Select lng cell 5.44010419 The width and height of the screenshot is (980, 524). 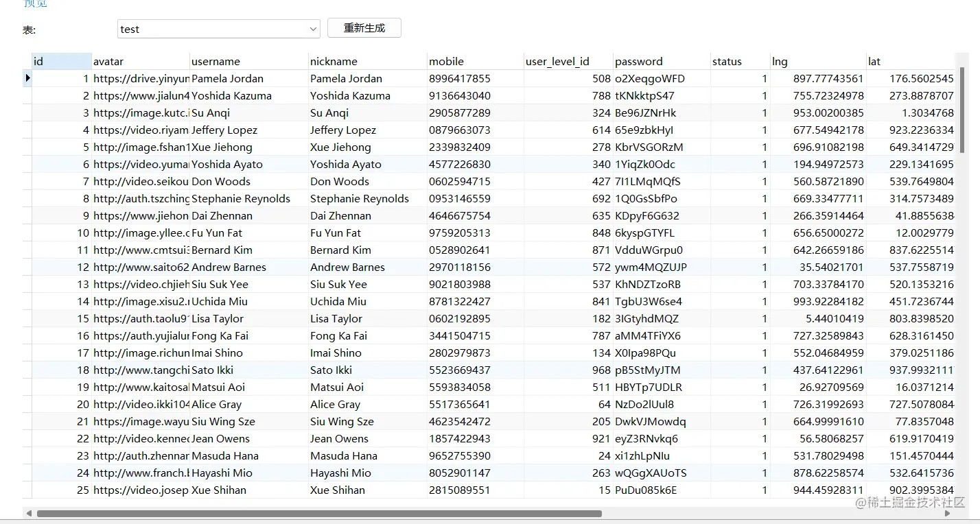click(x=818, y=318)
